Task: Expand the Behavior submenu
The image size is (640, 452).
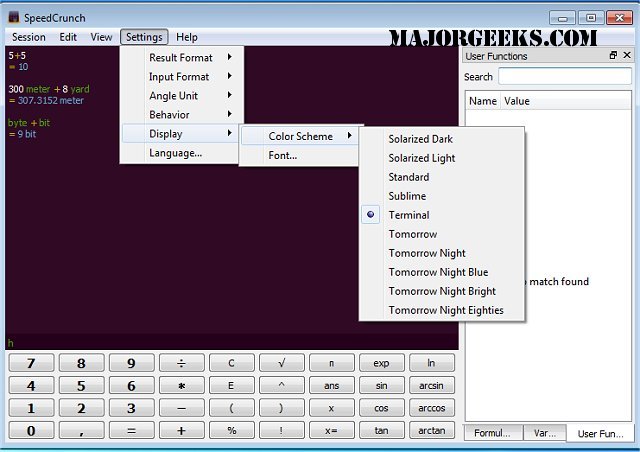Action: 182,115
